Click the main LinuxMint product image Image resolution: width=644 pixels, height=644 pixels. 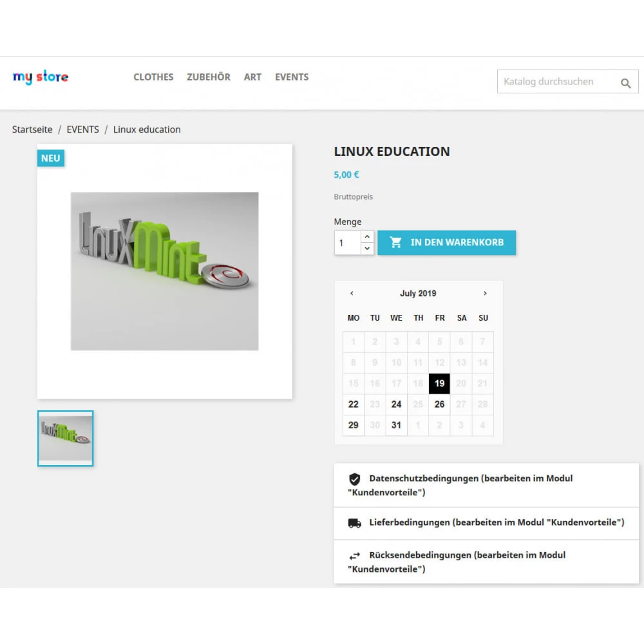(165, 271)
